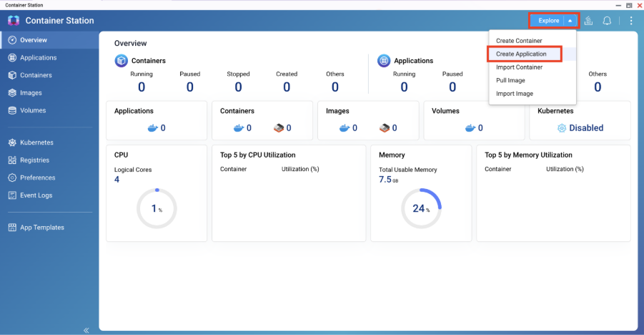Click the Logical Cores value 4
644x335 pixels.
[x=117, y=180]
